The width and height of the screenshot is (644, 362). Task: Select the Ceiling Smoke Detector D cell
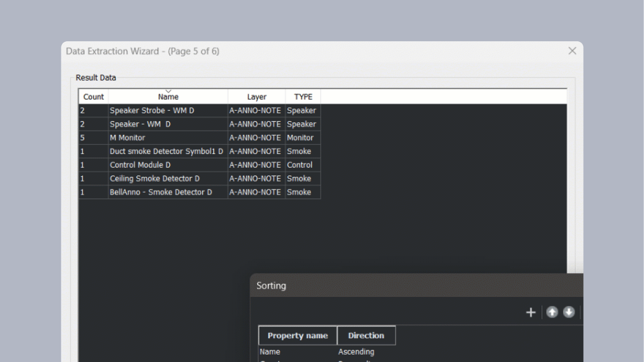tap(168, 178)
